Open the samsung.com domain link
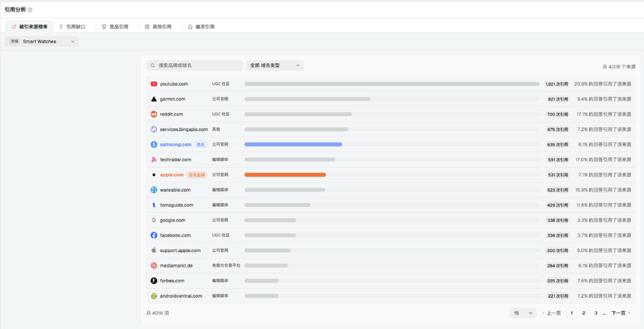The width and height of the screenshot is (644, 329). (x=176, y=145)
